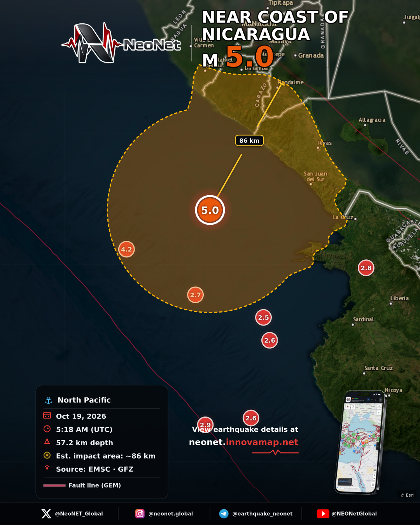Click the clock icon beside 5:18 AM
This screenshot has width=420, height=525.
[47, 429]
